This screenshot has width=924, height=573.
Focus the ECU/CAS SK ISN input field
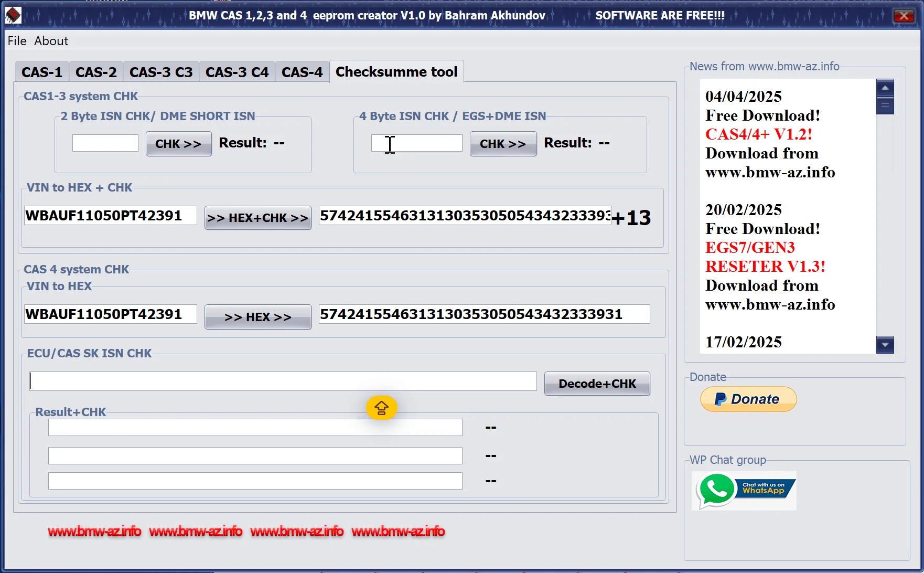pos(283,381)
